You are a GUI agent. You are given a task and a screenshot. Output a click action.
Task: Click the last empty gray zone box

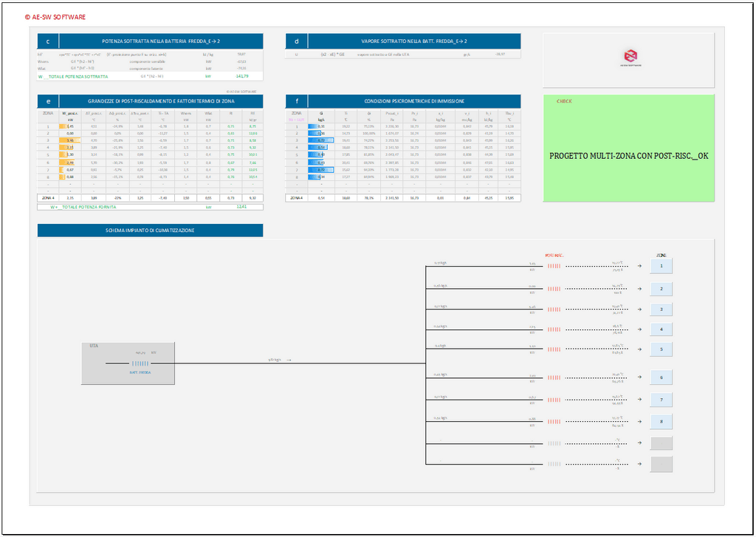(661, 465)
